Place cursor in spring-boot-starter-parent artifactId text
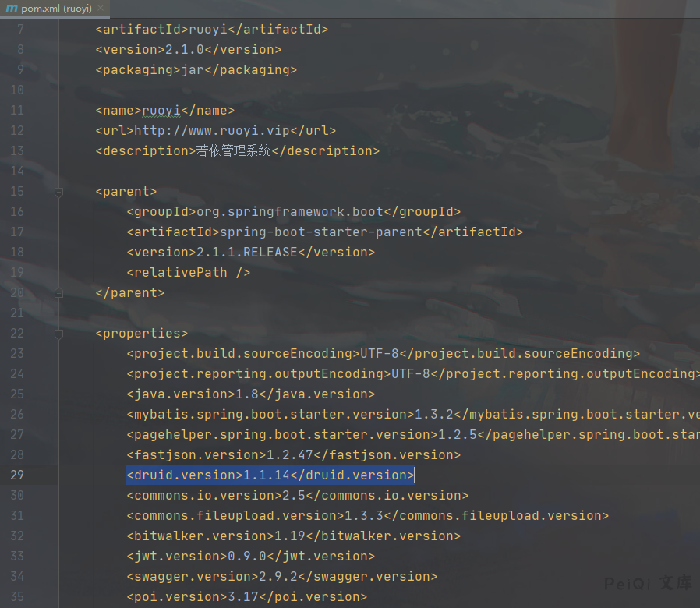Viewport: 700px width, 608px height. pos(320,232)
